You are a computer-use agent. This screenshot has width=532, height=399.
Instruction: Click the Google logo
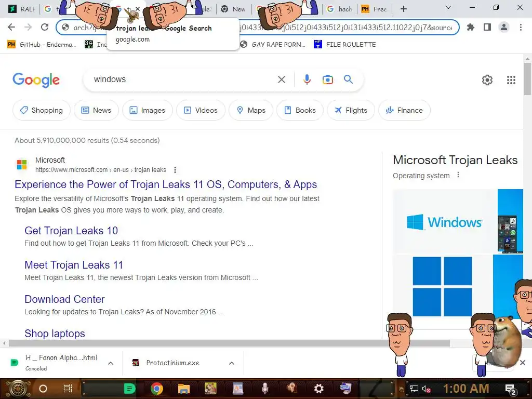(36, 80)
